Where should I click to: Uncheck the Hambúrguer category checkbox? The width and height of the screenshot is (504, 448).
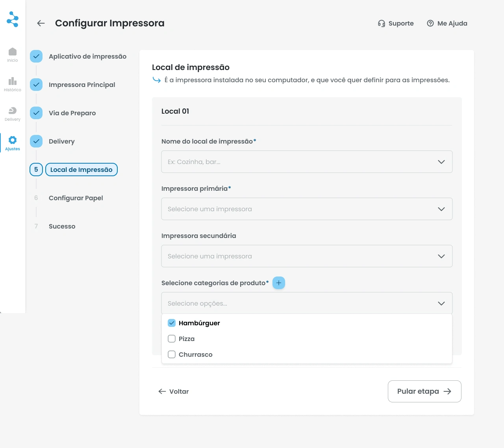[x=172, y=323]
